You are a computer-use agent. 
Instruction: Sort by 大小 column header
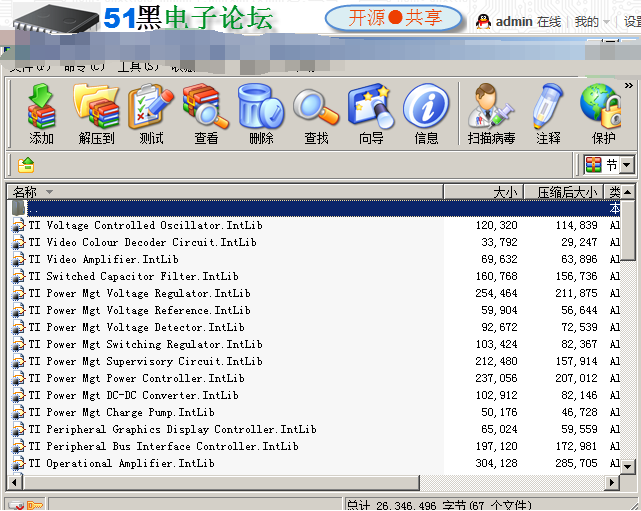pos(484,192)
